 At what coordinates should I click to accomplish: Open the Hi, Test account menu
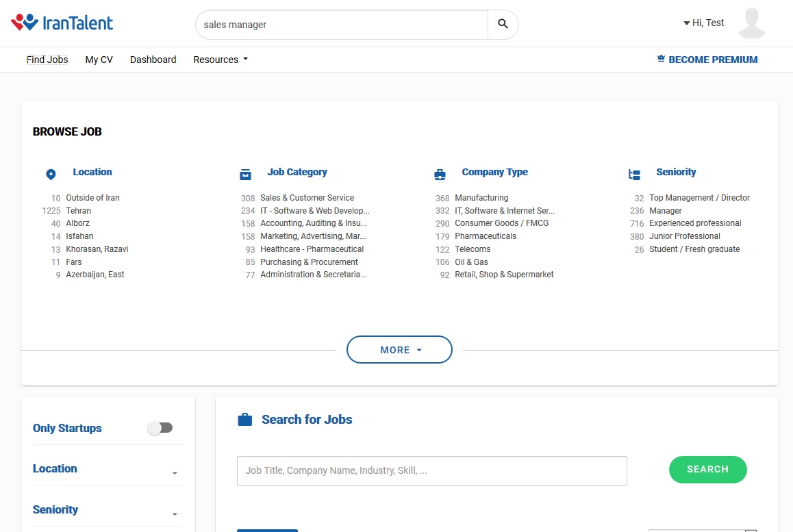[x=704, y=23]
